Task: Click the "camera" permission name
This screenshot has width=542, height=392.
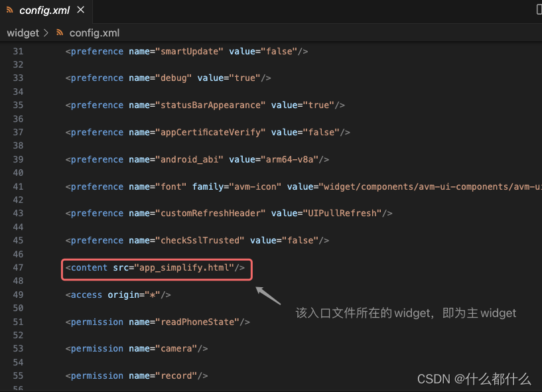Action: click(176, 349)
